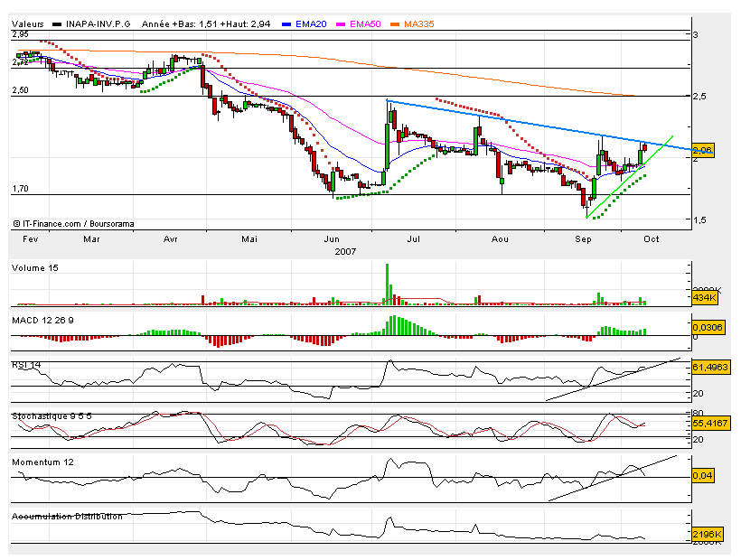Click the 80 level on Stochastique axis
This screenshot has width=741, height=560.
pos(698,414)
